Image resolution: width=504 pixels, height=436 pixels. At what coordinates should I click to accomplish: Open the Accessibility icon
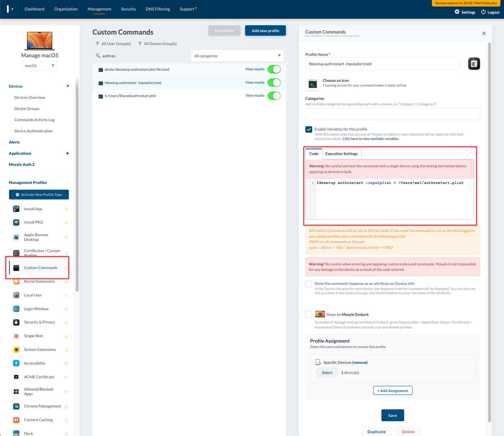[x=16, y=363]
